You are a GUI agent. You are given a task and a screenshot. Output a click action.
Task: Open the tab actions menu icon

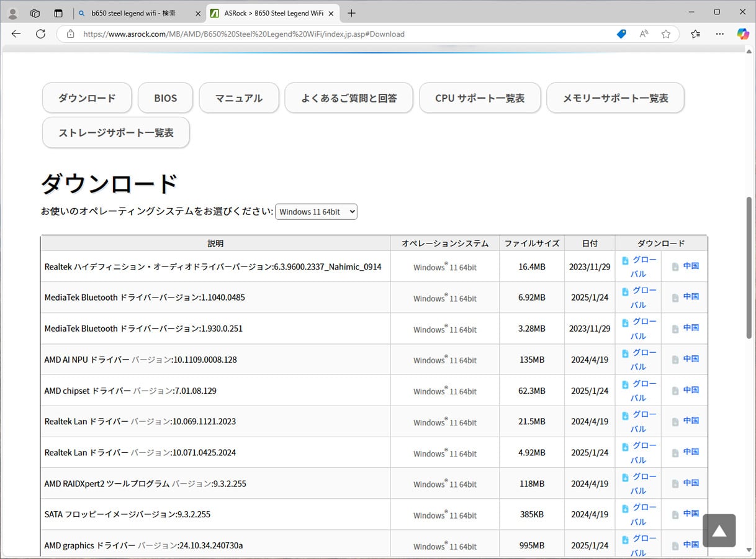[x=58, y=13]
